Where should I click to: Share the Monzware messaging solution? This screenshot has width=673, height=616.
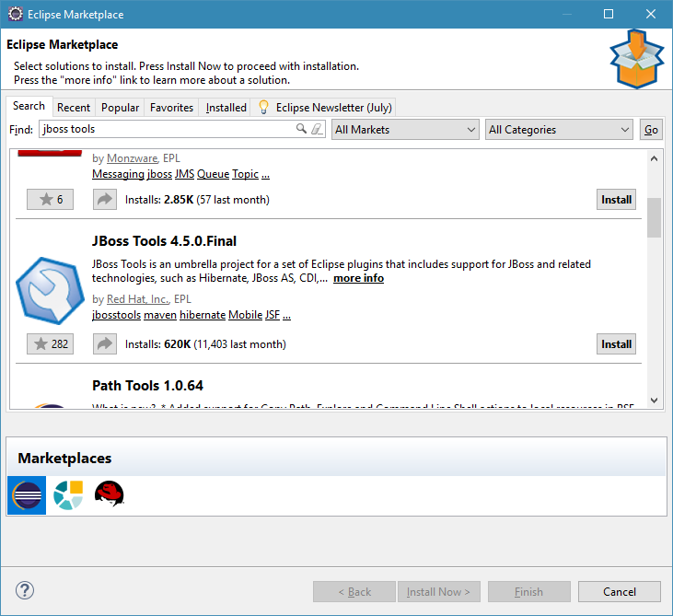pyautogui.click(x=105, y=199)
